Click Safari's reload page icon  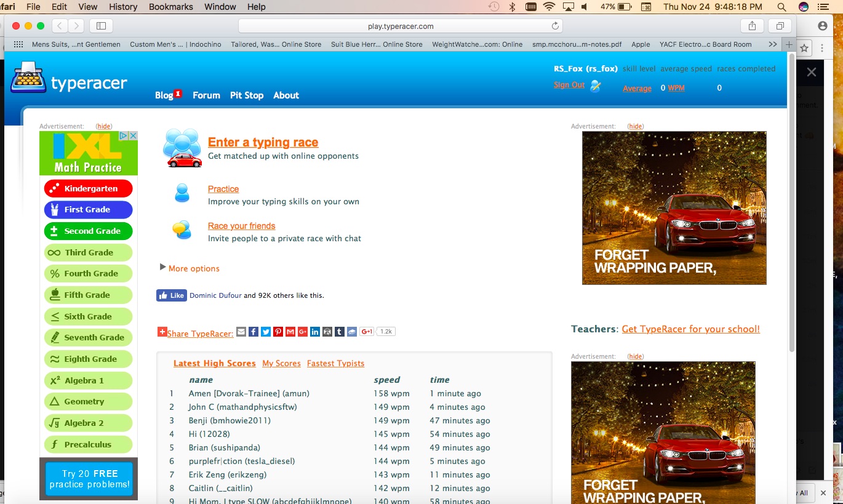pyautogui.click(x=554, y=26)
